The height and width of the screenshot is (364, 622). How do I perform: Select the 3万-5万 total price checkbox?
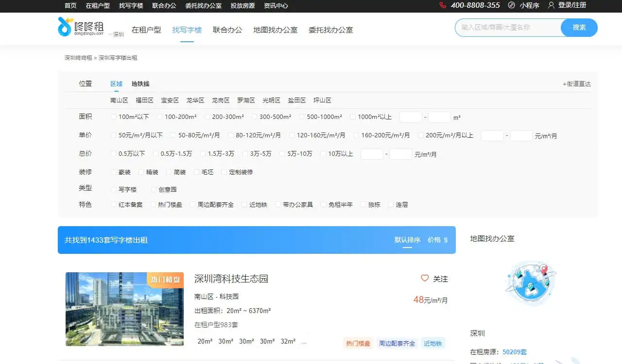coord(245,154)
